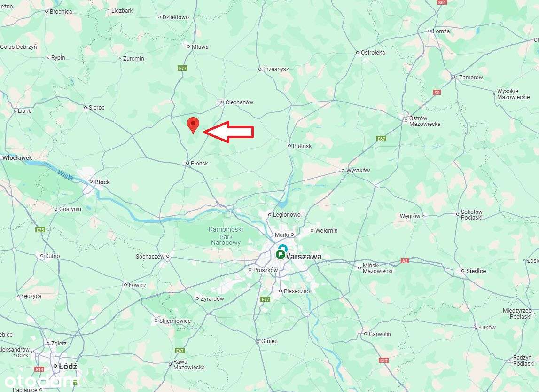The width and height of the screenshot is (539, 392).
Task: Click the large red arrow pointer
Action: (x=228, y=132)
